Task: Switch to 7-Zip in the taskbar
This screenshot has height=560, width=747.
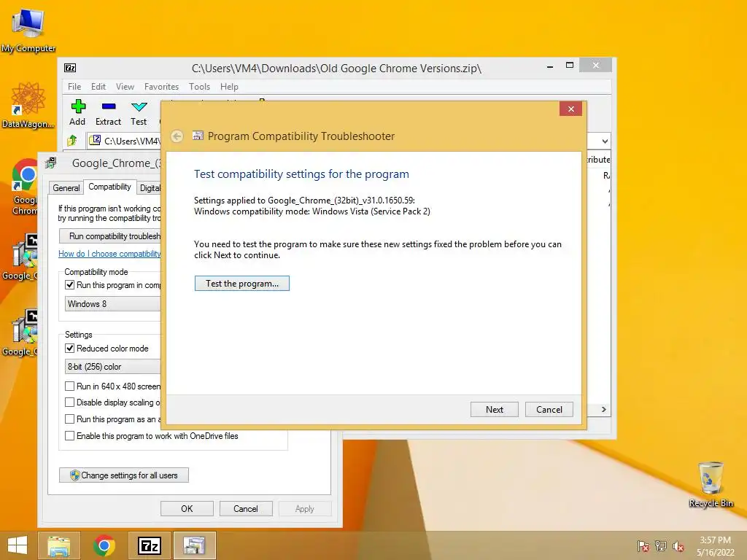Action: [149, 545]
